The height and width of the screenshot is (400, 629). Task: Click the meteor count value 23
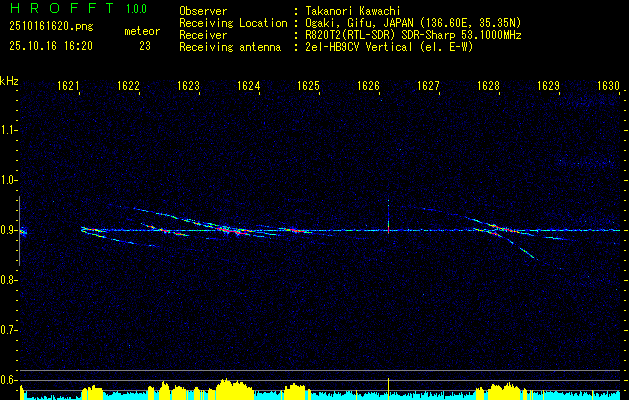145,46
